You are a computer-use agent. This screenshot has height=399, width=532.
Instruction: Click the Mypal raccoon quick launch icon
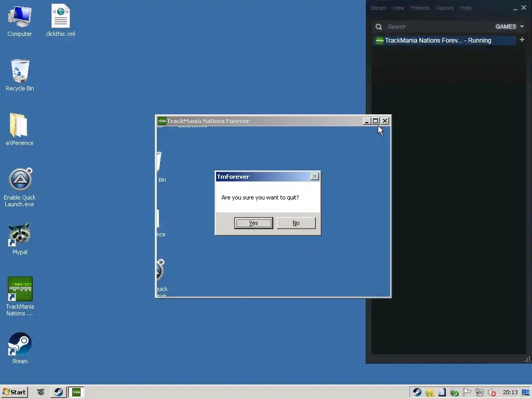pos(41,392)
